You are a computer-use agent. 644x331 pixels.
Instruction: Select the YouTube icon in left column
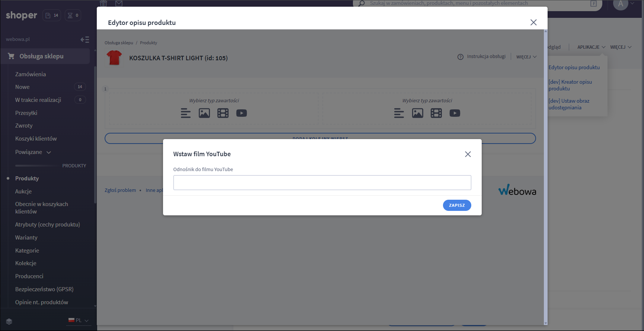[242, 113]
